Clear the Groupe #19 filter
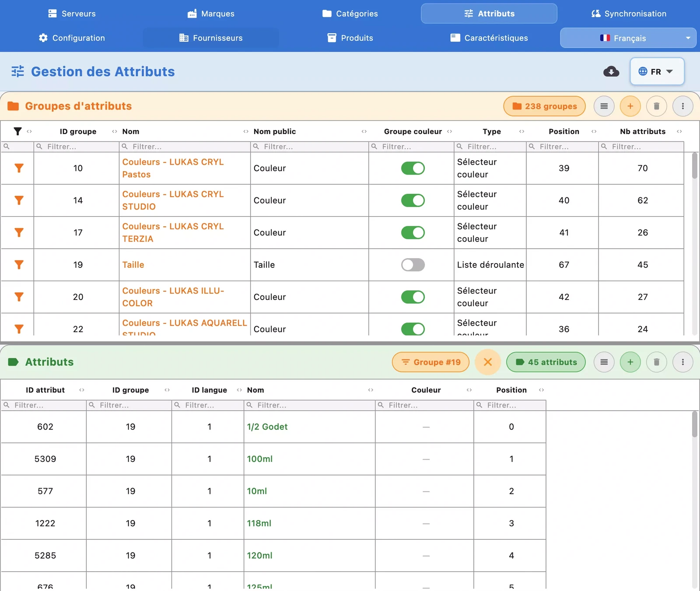The width and height of the screenshot is (700, 591). [487, 362]
